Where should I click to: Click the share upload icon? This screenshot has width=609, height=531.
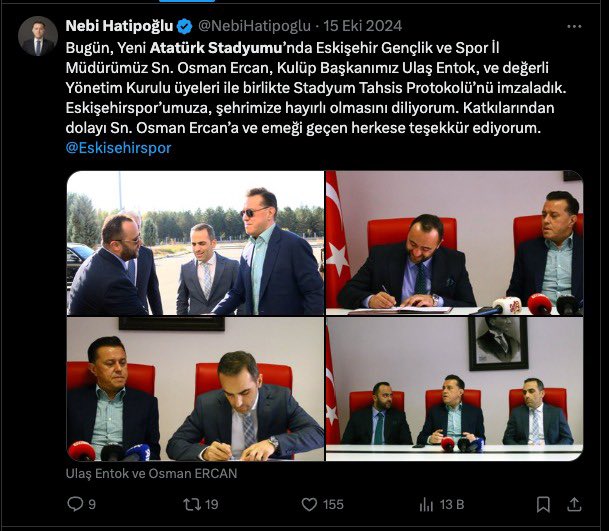(x=574, y=504)
